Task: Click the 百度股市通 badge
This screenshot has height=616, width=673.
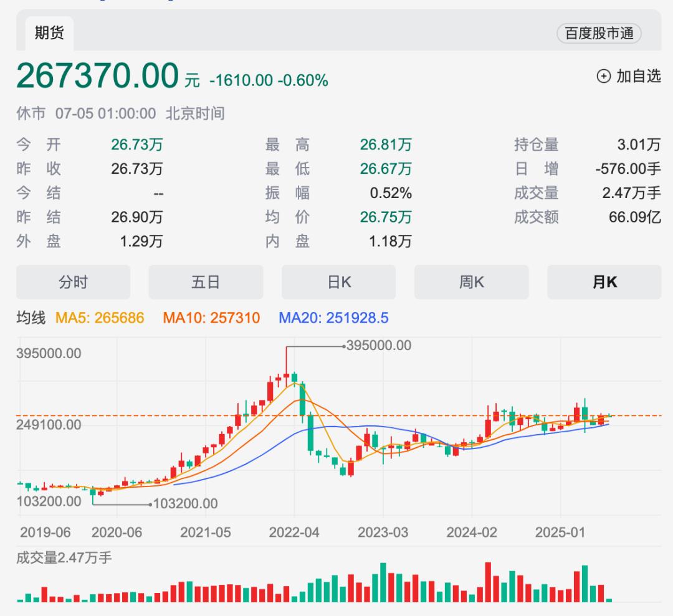Action: pyautogui.click(x=599, y=34)
